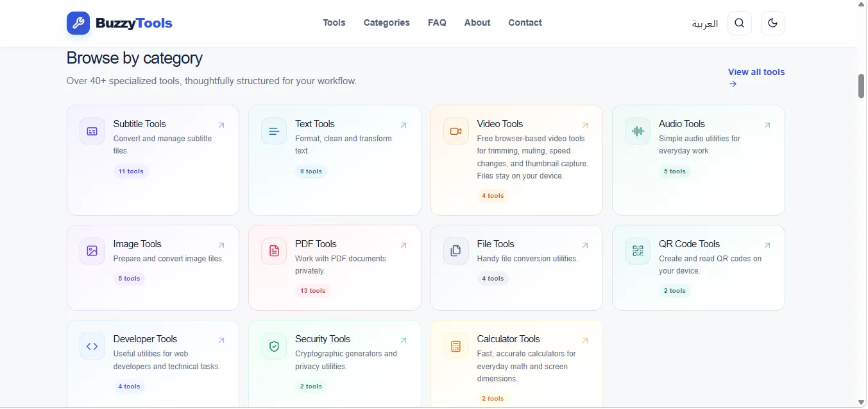The width and height of the screenshot is (868, 409).
Task: Click the Audio Tools waveform icon
Action: pos(638,131)
